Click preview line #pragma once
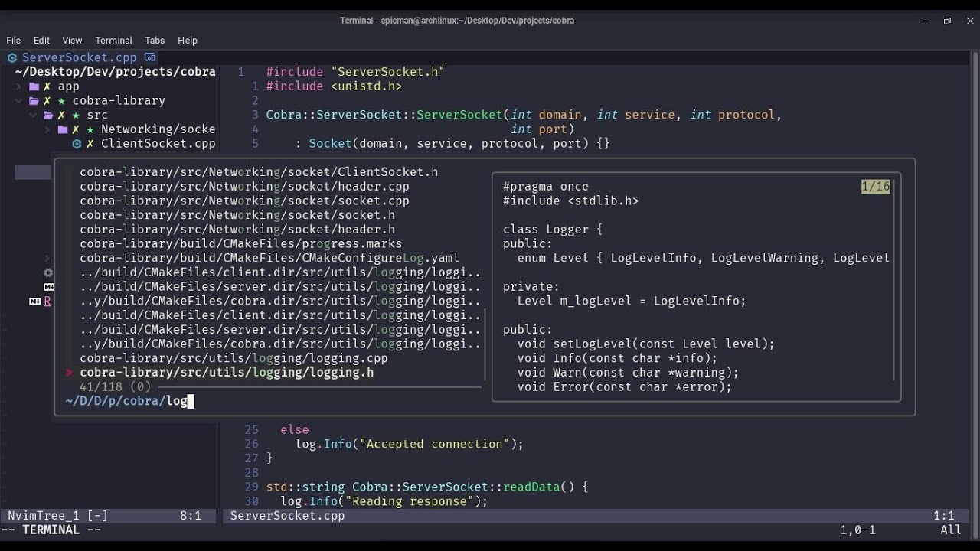 point(546,187)
